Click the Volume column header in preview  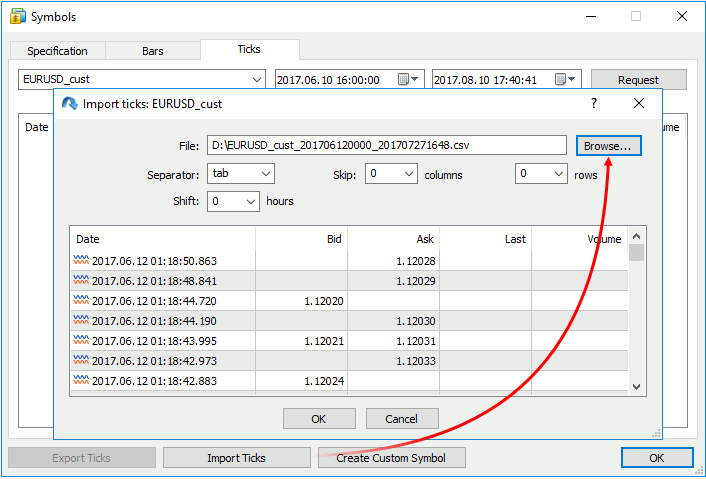tap(580, 239)
